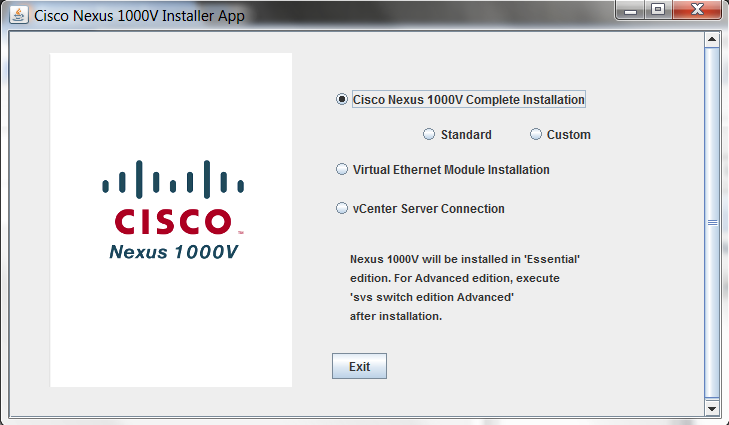Maximize the Installer App window
This screenshot has width=729, height=425.
click(x=658, y=10)
